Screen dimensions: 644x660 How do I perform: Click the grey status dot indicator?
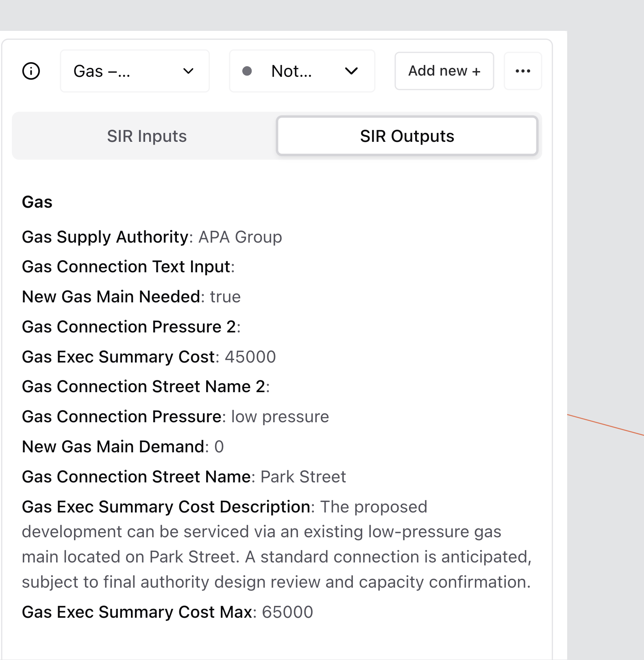tap(247, 71)
